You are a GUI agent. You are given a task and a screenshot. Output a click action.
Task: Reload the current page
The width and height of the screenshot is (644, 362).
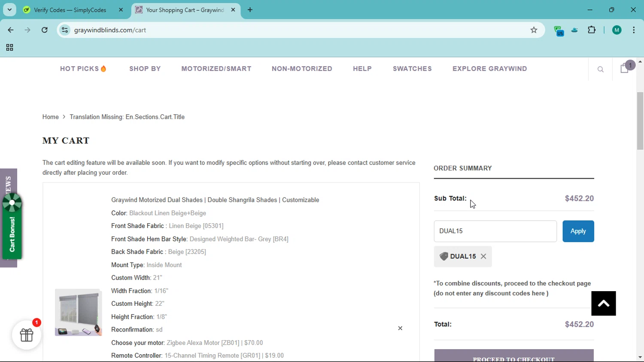tap(45, 30)
